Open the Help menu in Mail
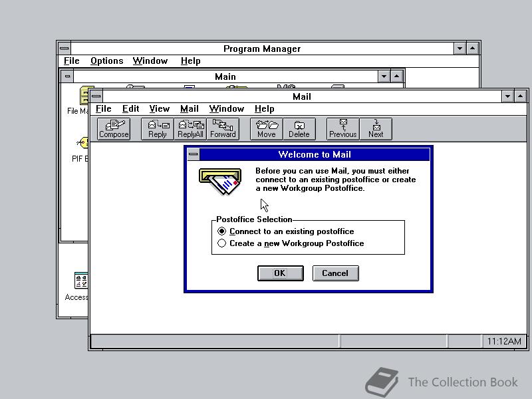 pos(264,109)
